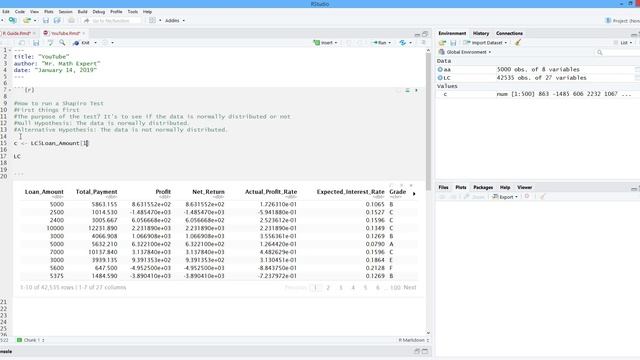Click the workspace panes grid icon
The width and height of the screenshot is (640, 360).
coord(152,20)
